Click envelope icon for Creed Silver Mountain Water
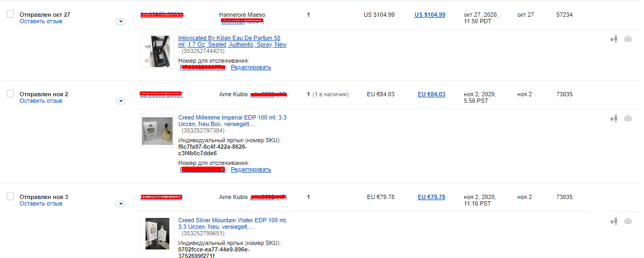The width and height of the screenshot is (644, 258). pos(628,221)
